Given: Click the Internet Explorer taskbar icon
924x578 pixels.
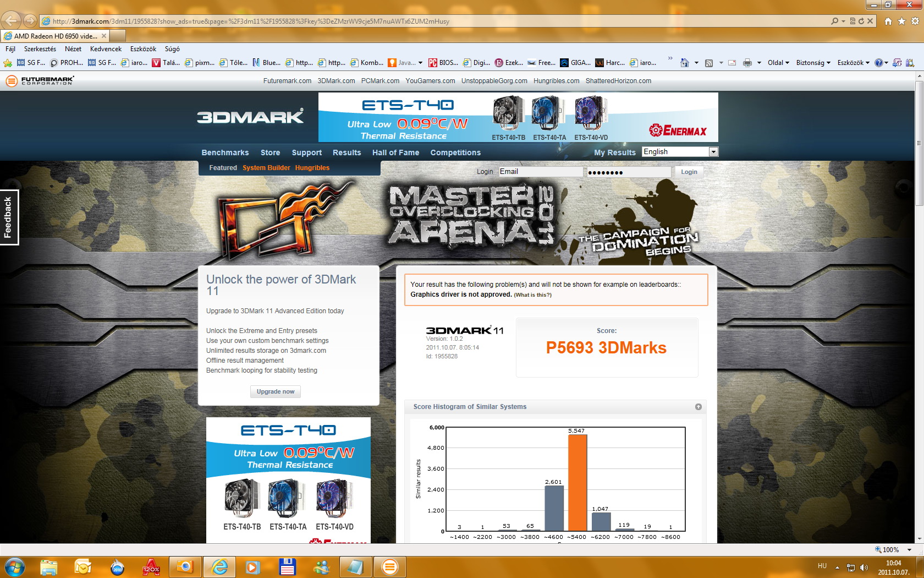Looking at the screenshot, I should pyautogui.click(x=219, y=567).
